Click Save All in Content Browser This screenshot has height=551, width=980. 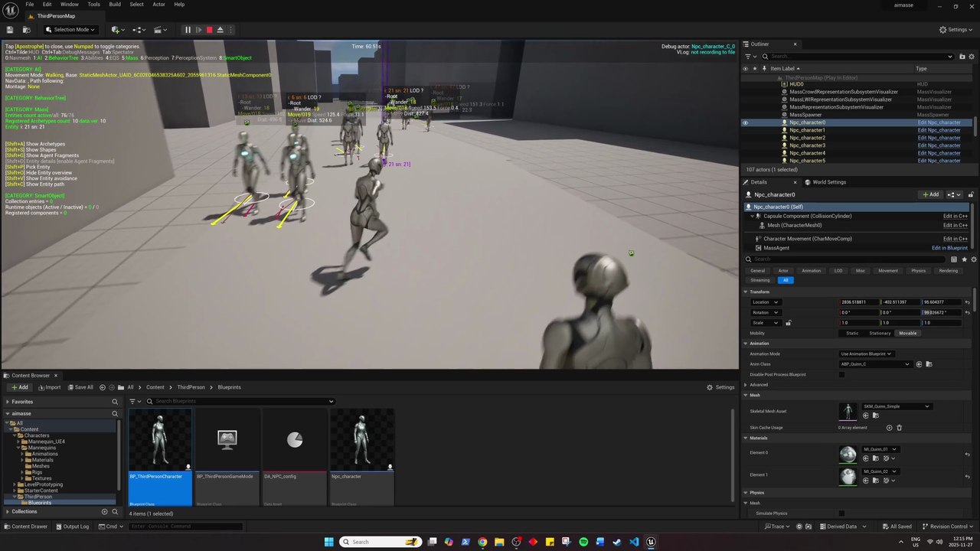coord(80,387)
